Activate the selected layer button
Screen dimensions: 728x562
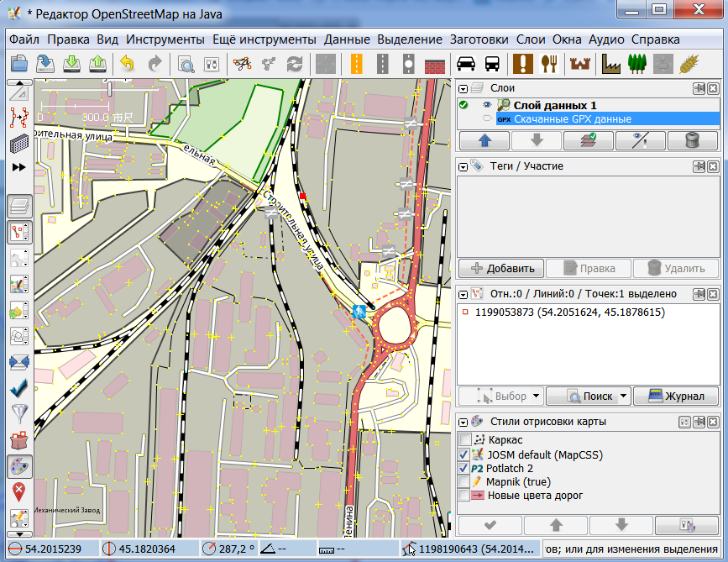click(589, 140)
